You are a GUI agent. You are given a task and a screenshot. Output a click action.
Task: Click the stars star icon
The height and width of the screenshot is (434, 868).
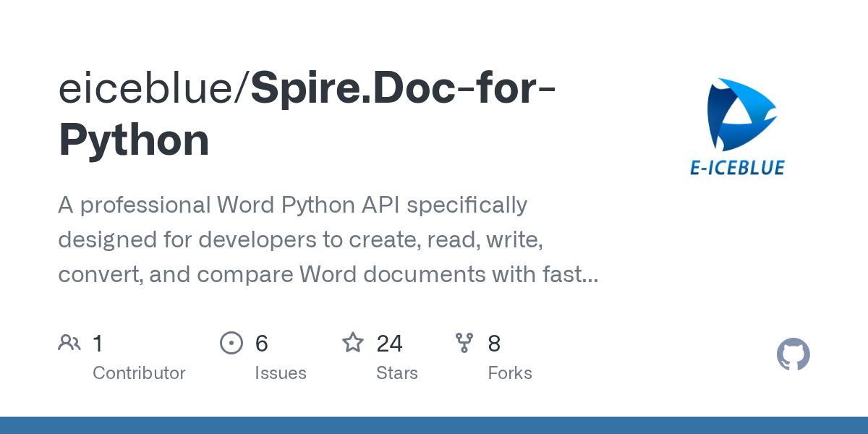click(x=353, y=342)
